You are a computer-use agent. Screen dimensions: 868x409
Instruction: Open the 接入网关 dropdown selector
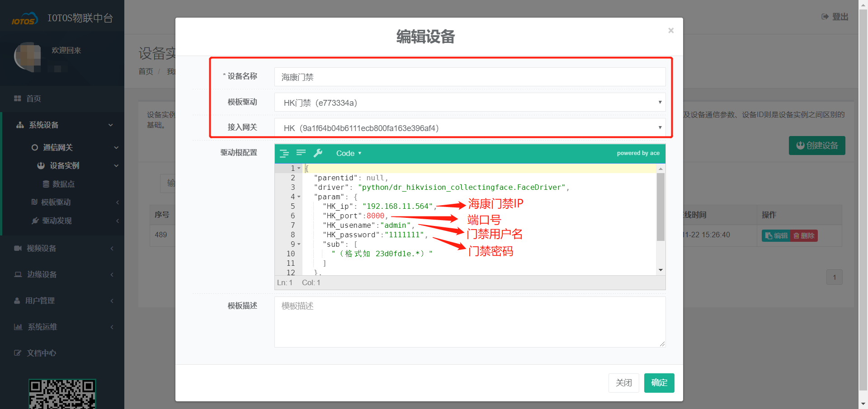[469, 128]
